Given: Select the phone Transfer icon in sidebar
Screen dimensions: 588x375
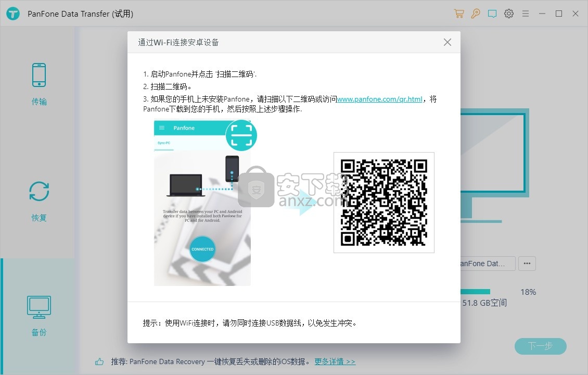Looking at the screenshot, I should pos(39,74).
